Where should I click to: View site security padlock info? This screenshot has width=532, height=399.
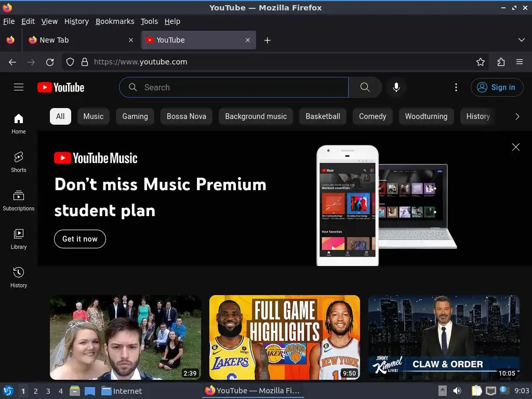point(85,62)
